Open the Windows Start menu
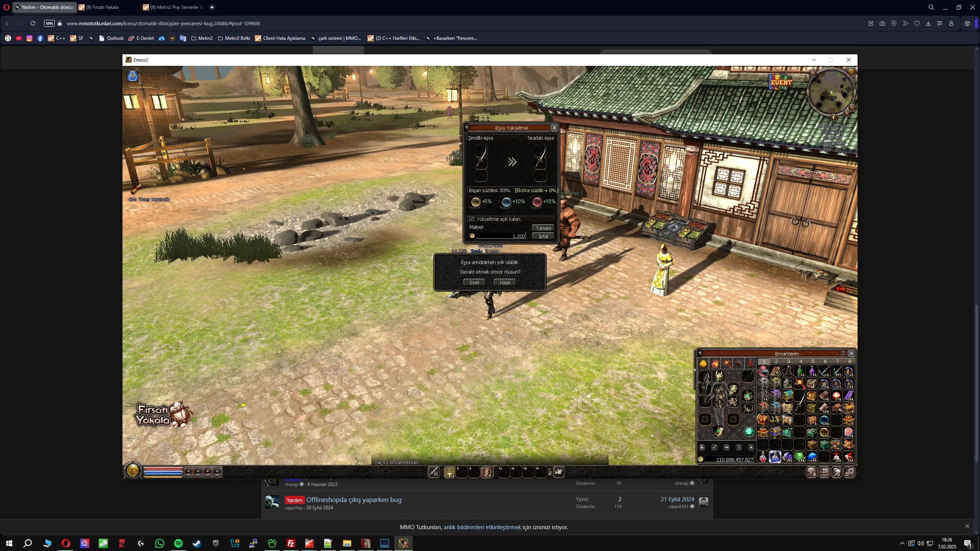 pyautogui.click(x=9, y=543)
